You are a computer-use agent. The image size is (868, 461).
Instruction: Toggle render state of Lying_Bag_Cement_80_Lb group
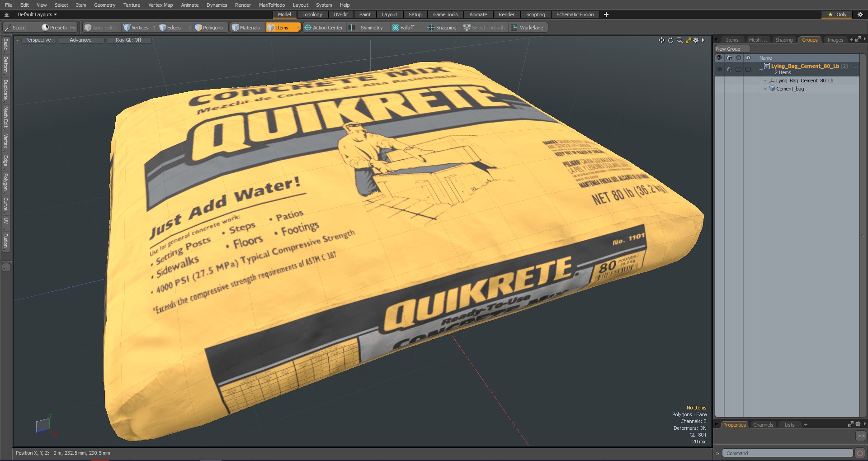729,69
